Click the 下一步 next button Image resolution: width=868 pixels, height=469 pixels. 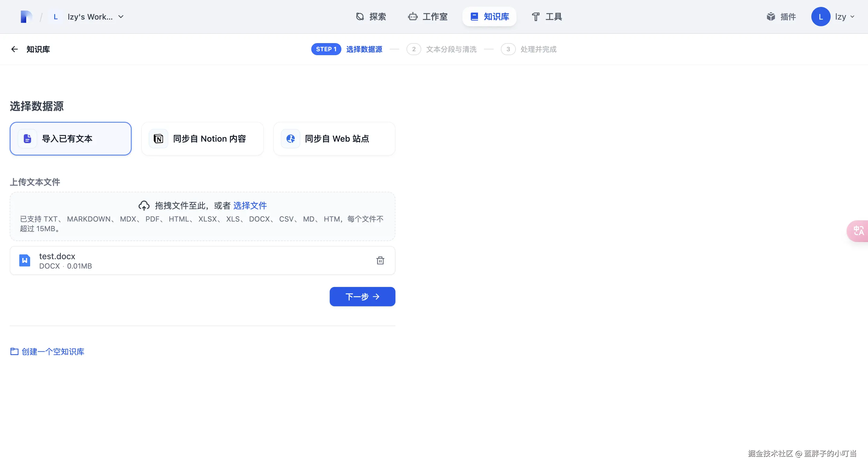click(x=362, y=297)
